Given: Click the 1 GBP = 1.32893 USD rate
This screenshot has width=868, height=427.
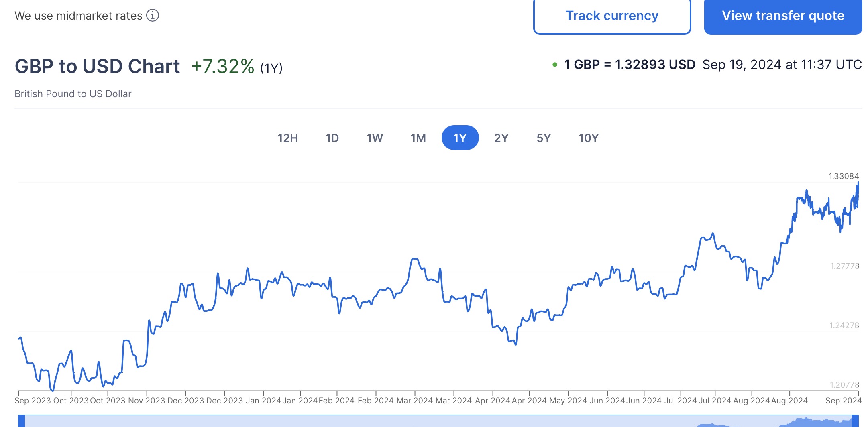Looking at the screenshot, I should 629,65.
